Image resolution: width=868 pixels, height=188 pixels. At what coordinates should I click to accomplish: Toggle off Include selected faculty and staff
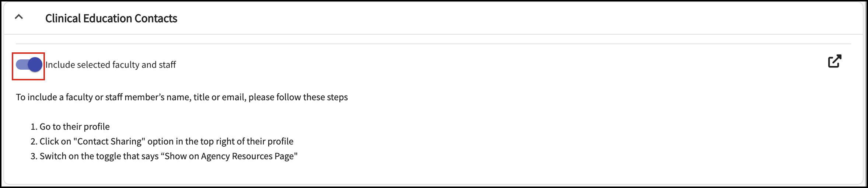(x=29, y=65)
